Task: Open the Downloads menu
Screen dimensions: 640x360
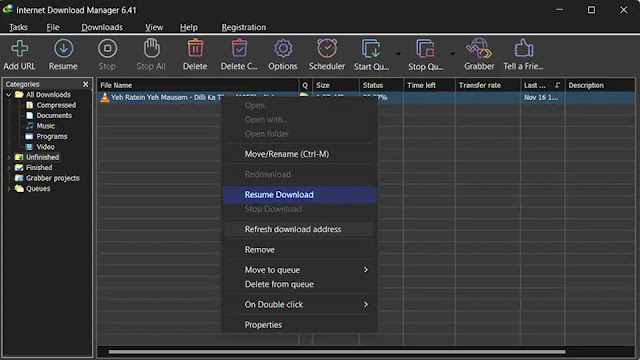Action: coord(102,27)
